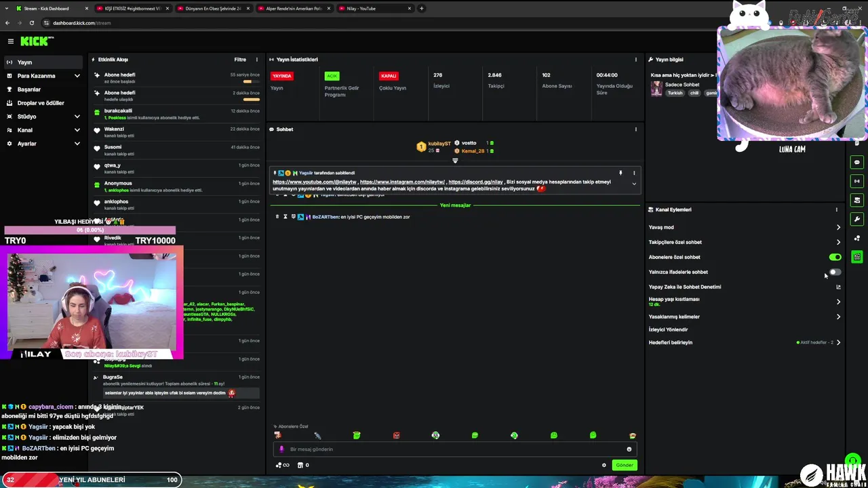Select the highlighted green clapperboard icon in right rail
Screen dimensions: 868x488
pyautogui.click(x=857, y=257)
